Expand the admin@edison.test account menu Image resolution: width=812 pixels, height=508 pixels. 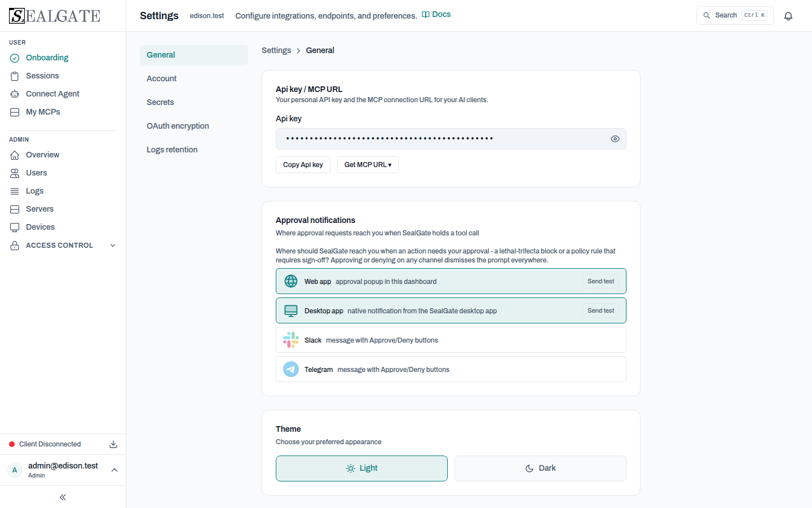tap(63, 470)
